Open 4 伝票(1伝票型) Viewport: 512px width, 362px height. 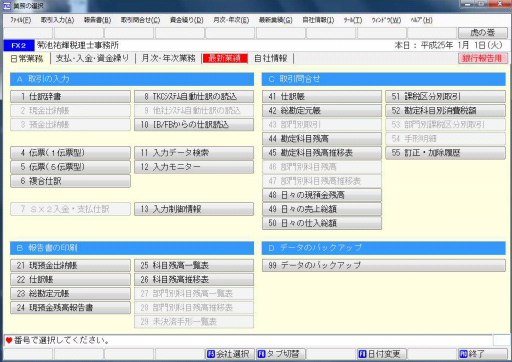point(70,153)
